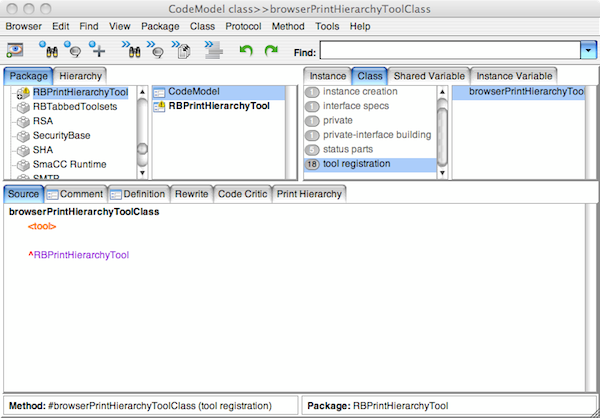This screenshot has height=418, width=600.
Task: Click the RSA package cube icon
Action: (x=23, y=122)
